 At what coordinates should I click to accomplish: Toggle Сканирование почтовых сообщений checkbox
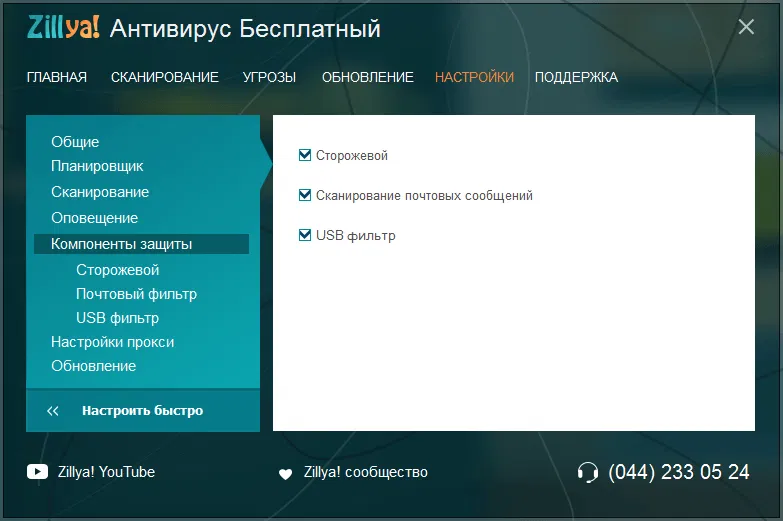point(305,195)
